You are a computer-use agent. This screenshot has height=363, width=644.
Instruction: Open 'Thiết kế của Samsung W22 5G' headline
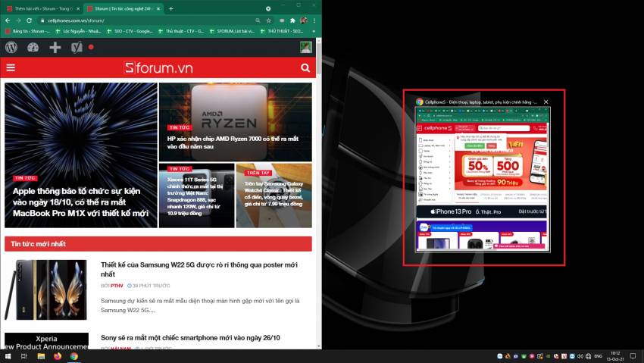pyautogui.click(x=199, y=269)
